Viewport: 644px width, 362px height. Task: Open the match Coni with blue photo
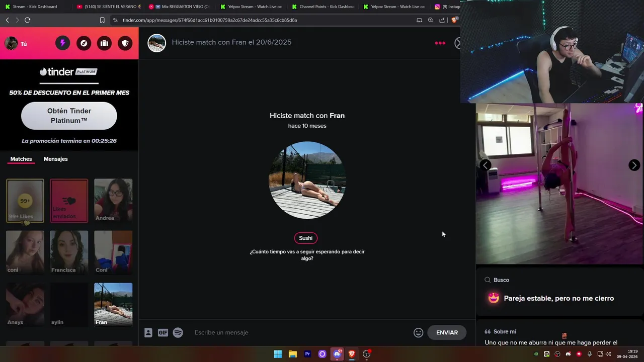pyautogui.click(x=113, y=252)
